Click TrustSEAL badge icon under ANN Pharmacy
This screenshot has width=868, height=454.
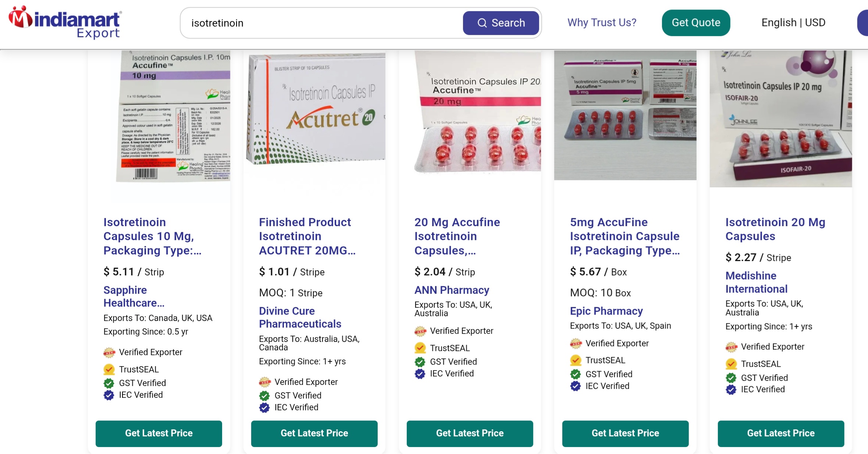[x=420, y=348]
